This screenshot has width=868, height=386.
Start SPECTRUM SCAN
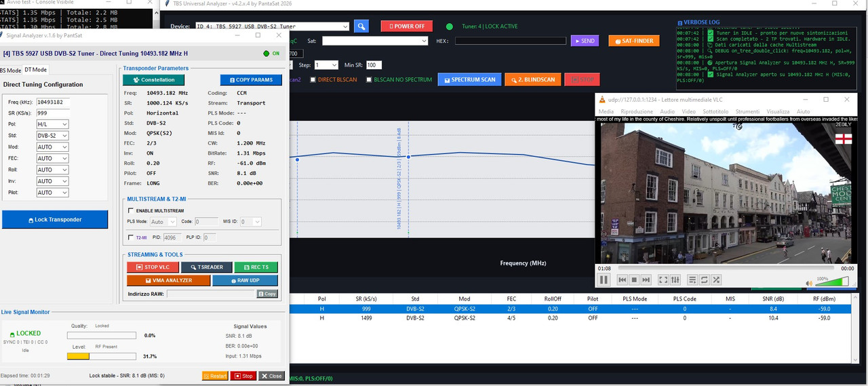tap(468, 79)
